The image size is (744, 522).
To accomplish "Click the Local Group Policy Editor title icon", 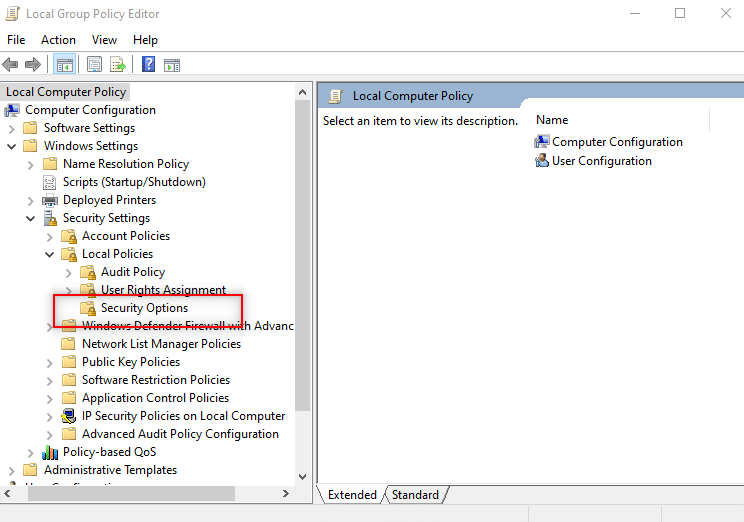I will [12, 14].
